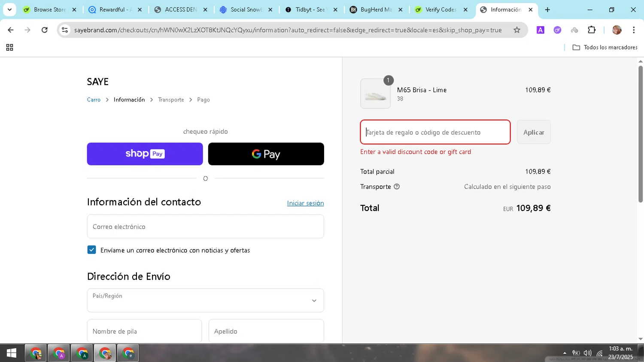Open the tab search dropdown arrow
Image resolution: width=644 pixels, height=362 pixels.
[9, 9]
